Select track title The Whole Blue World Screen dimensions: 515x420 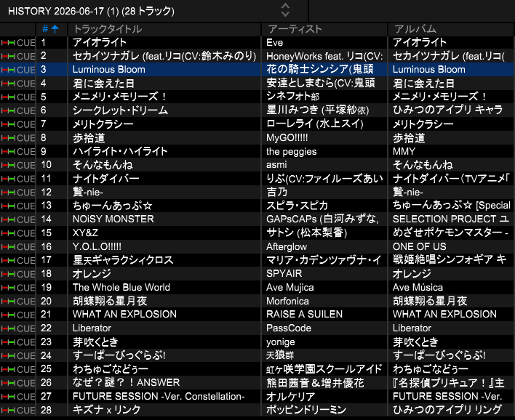121,288
